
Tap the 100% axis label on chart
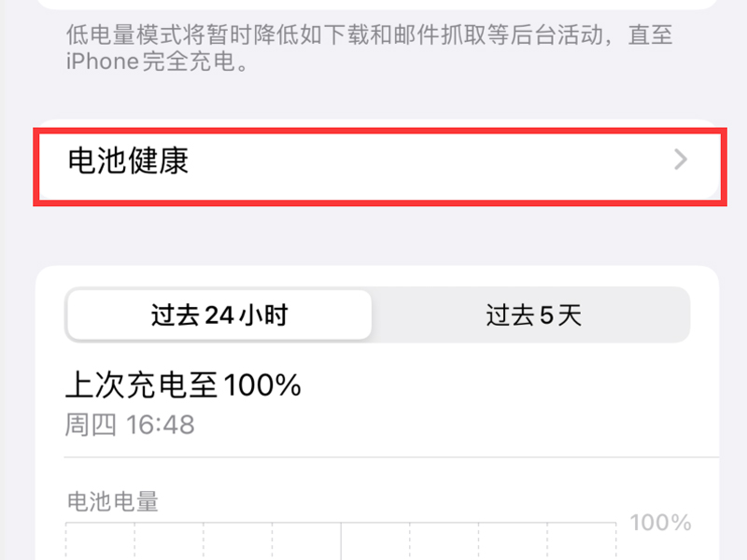[x=660, y=523]
